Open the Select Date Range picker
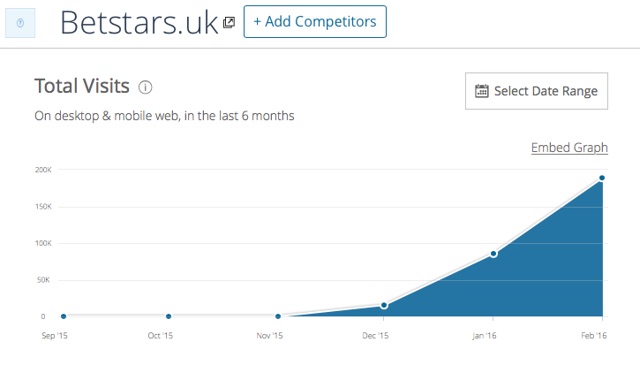Screen dimensions: 640x365 (536, 91)
